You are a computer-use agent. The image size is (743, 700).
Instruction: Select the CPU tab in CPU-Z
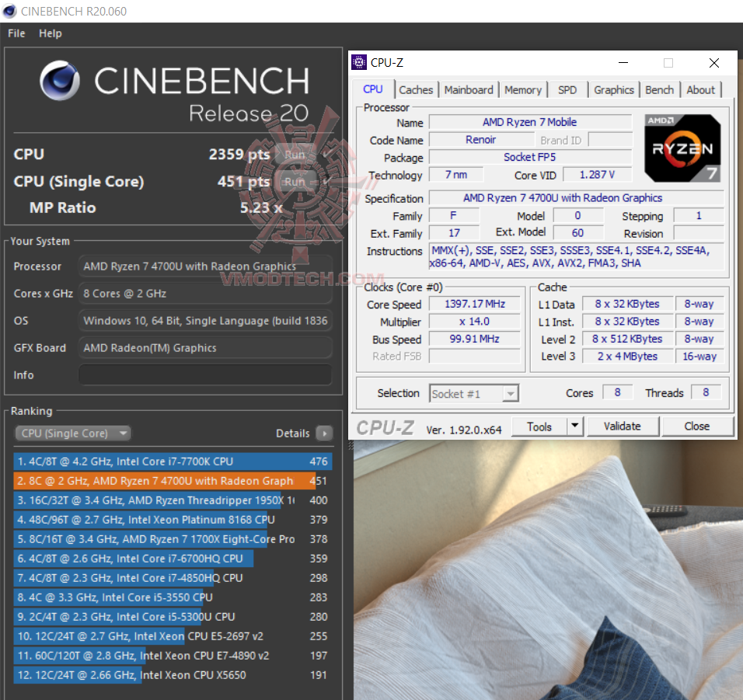pyautogui.click(x=373, y=89)
